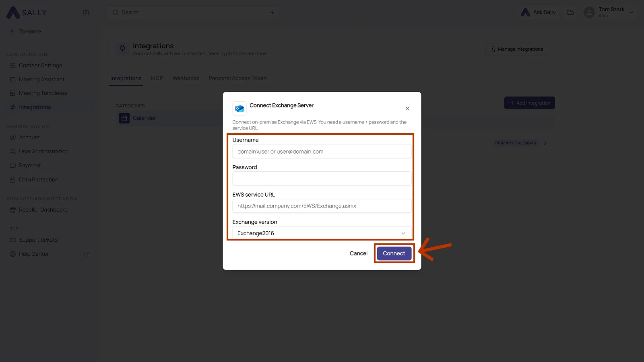Click Calendar category icon

pos(124,118)
